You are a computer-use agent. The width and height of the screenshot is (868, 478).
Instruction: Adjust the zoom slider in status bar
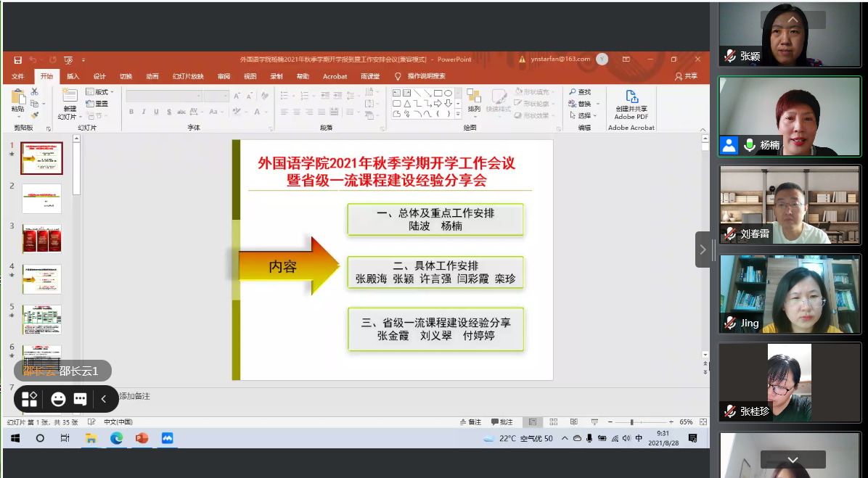coord(632,421)
